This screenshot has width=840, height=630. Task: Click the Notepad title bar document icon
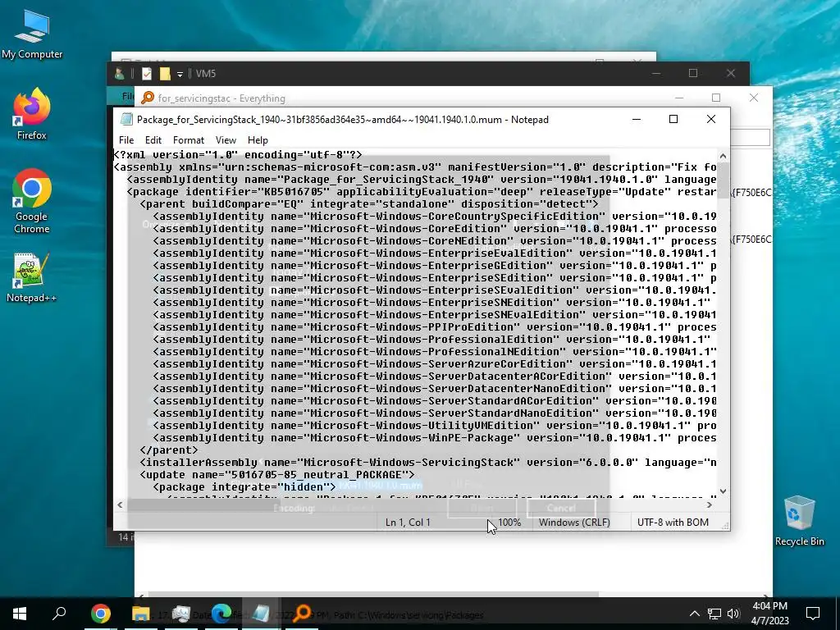(126, 120)
